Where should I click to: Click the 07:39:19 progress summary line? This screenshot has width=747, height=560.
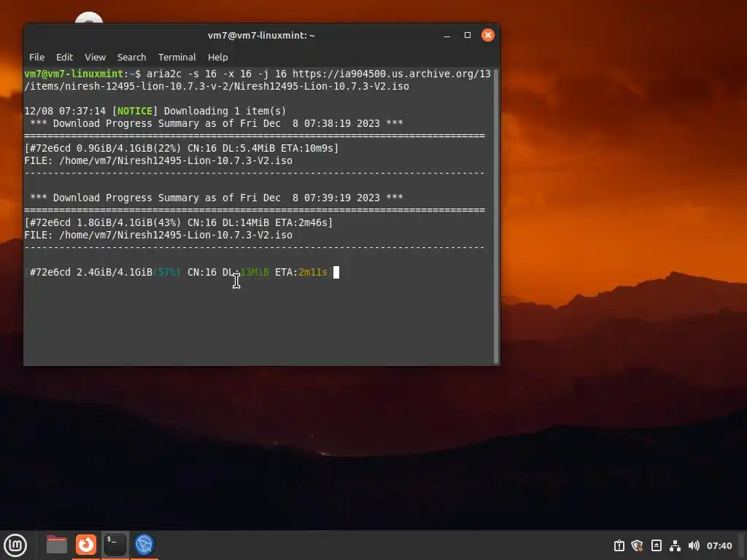[216, 198]
